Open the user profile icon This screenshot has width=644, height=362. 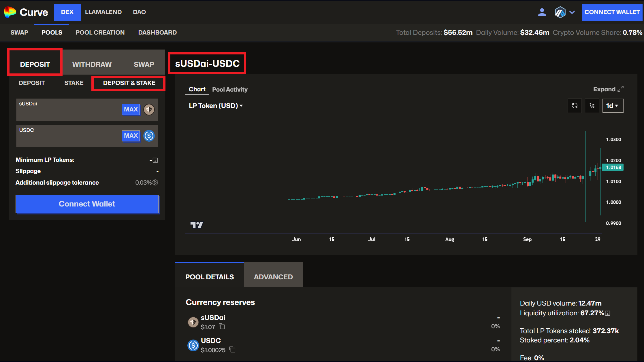click(542, 12)
